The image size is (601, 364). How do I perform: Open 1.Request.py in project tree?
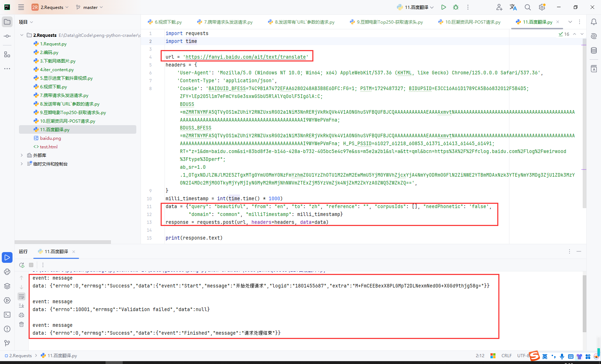click(x=53, y=44)
